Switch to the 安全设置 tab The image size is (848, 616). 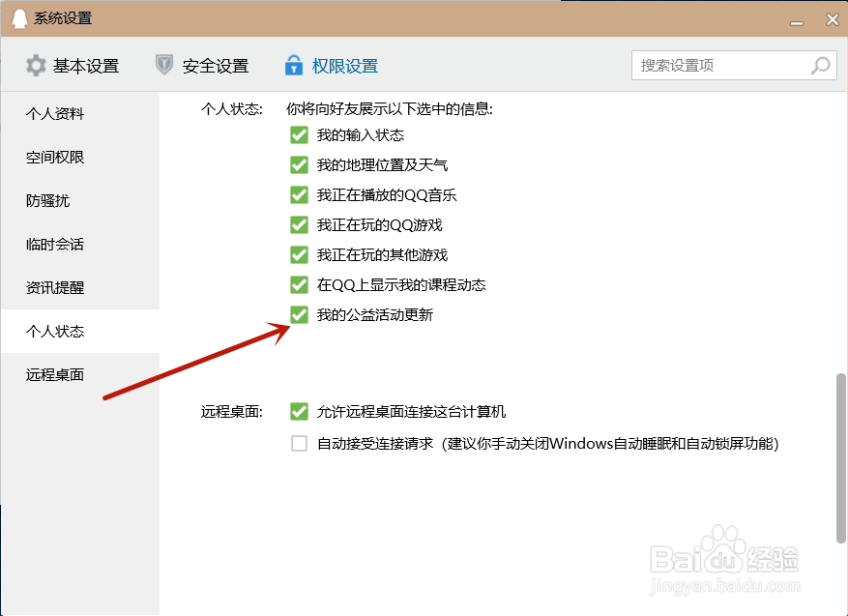202,66
